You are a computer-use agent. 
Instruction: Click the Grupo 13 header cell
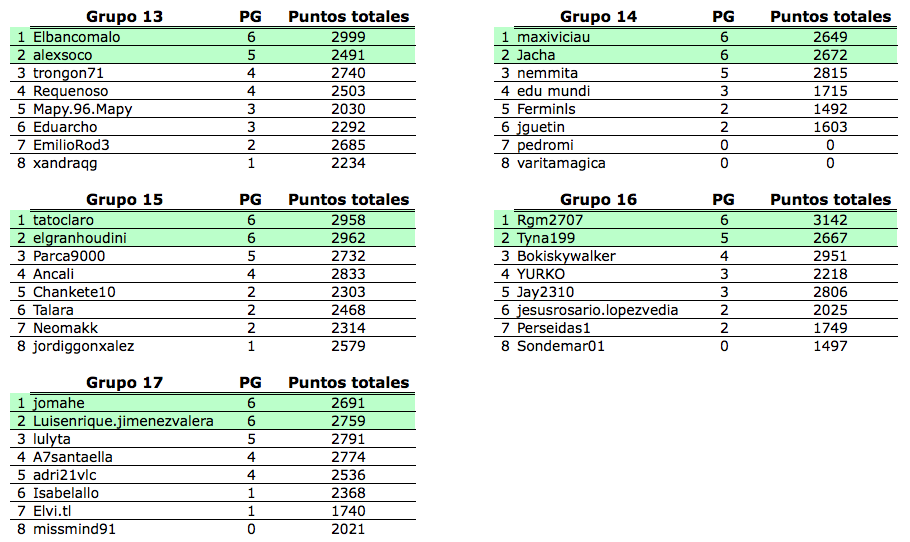pos(124,17)
